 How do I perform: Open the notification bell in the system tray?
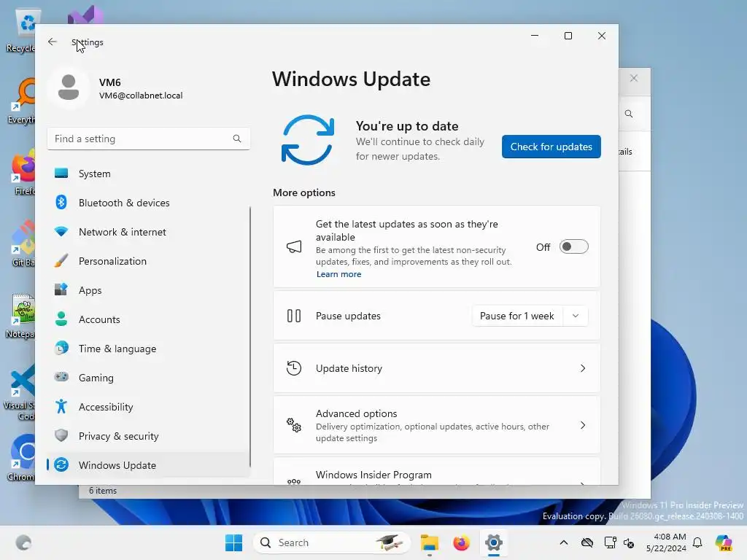coord(697,542)
